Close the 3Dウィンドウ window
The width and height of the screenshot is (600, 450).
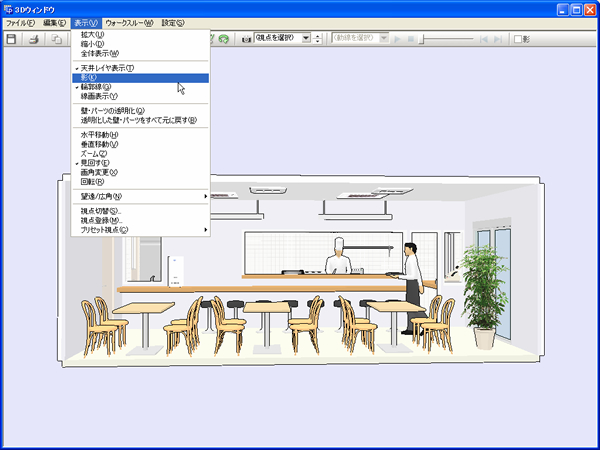coord(590,10)
